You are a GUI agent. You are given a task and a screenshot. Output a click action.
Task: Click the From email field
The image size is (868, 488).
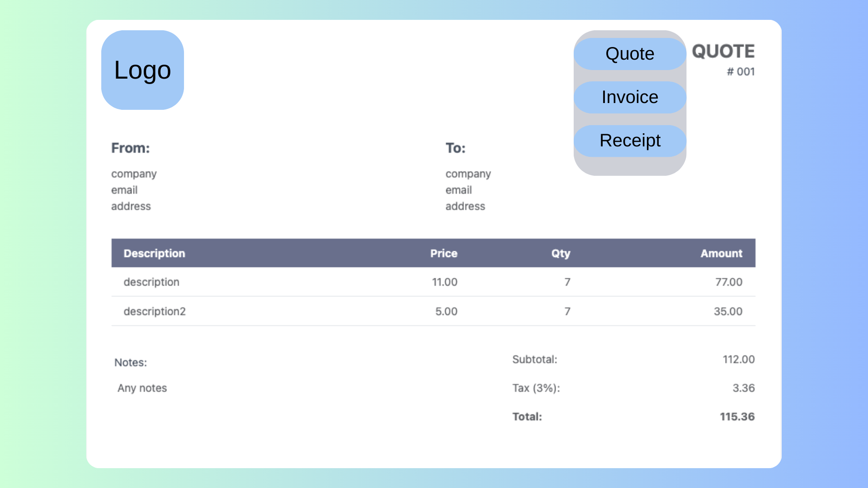pyautogui.click(x=124, y=190)
